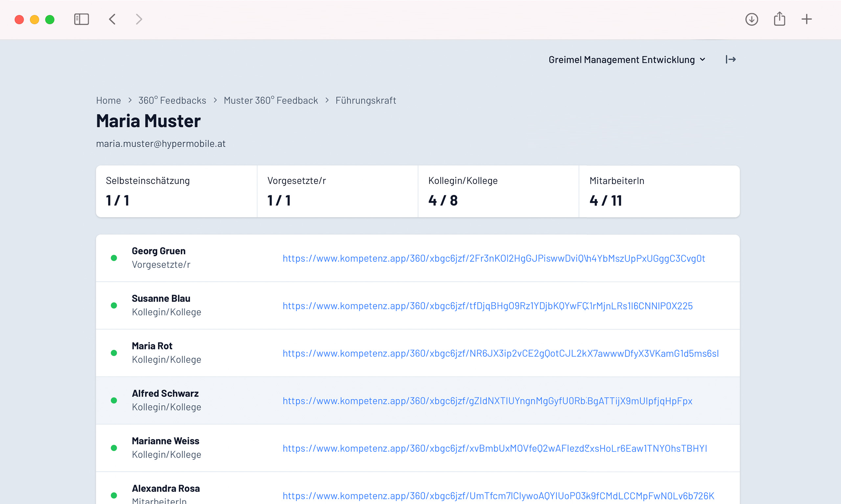Image resolution: width=841 pixels, height=504 pixels.
Task: Open Susanne Blau's feedback link
Action: [x=488, y=306]
